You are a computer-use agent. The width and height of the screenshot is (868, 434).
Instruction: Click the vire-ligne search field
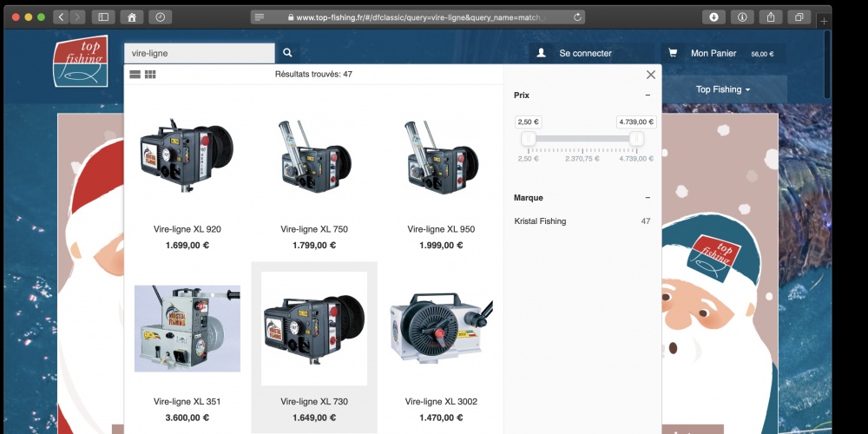[x=200, y=53]
